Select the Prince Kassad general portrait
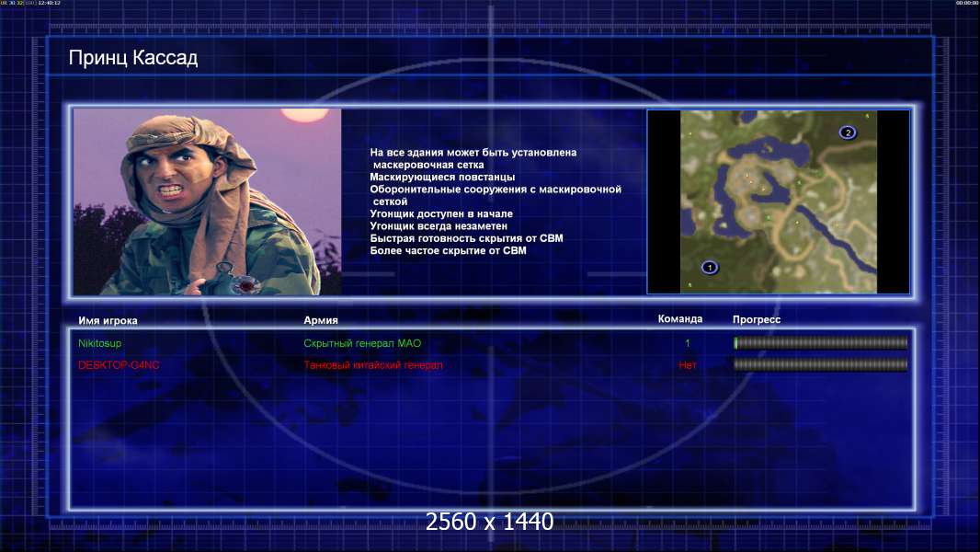 (x=208, y=201)
